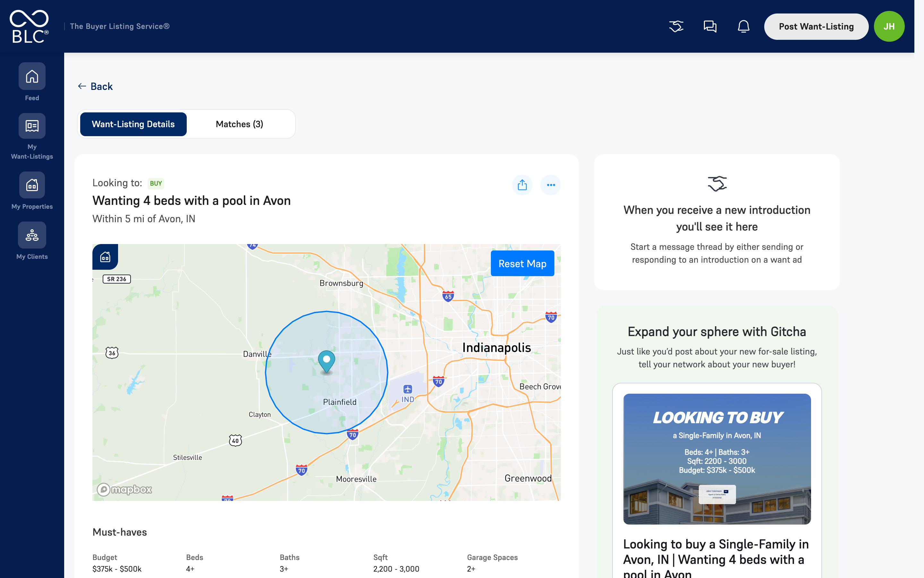The image size is (924, 578).
Task: Click the Plainfield label on the map
Action: coord(340,402)
